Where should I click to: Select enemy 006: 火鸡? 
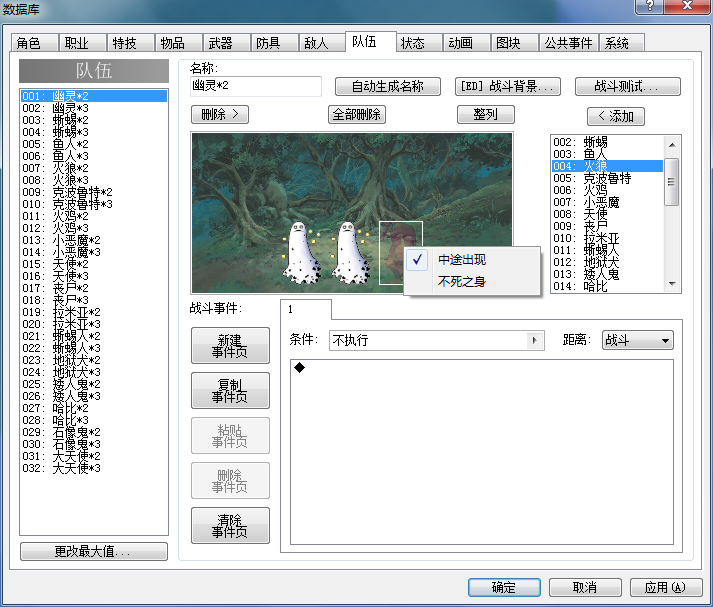point(607,190)
